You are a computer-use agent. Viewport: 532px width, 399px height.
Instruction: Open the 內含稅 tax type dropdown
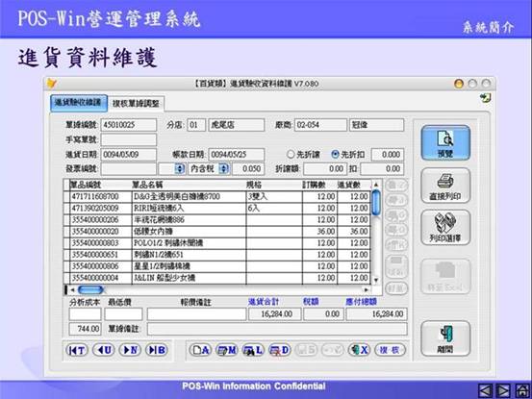point(224,168)
